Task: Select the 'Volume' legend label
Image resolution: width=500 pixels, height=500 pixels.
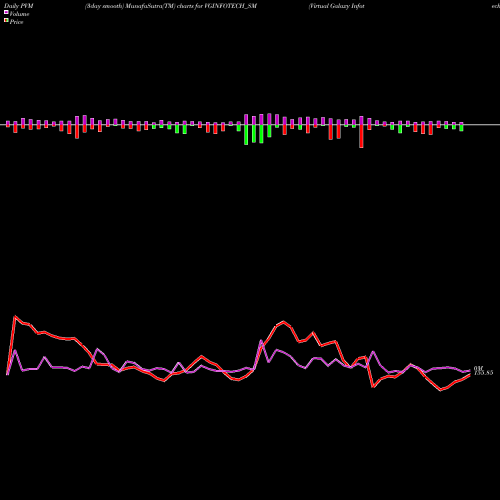Action: 19,14
